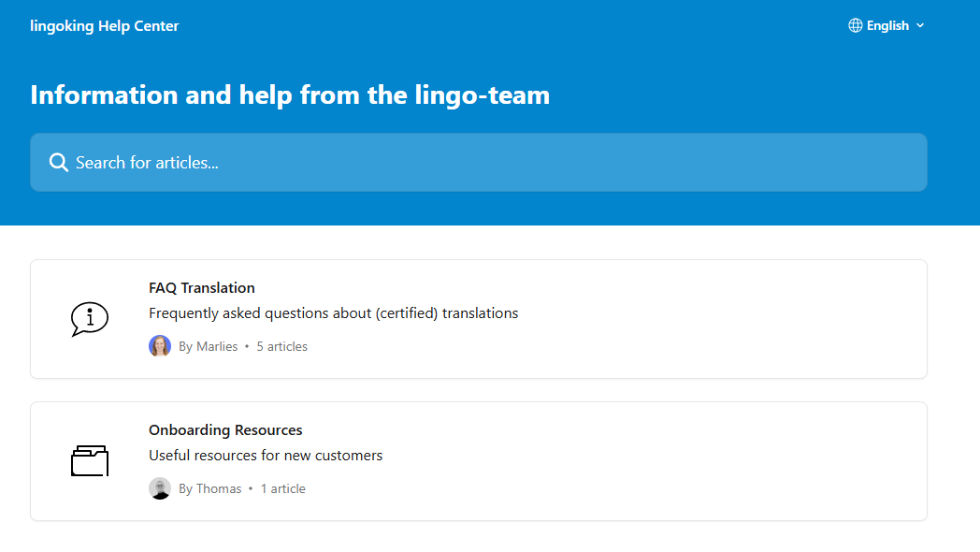
Task: Click the folder icon for Onboarding Resources
Action: [90, 461]
